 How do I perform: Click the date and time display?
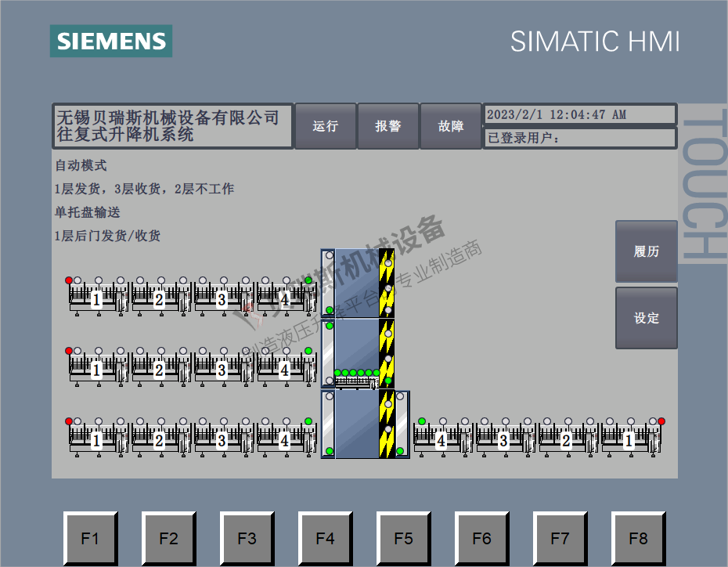(579, 114)
